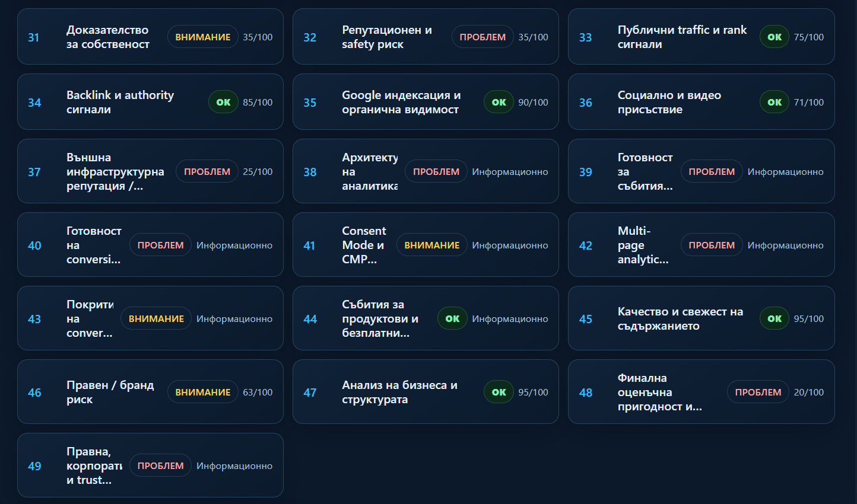Click score 25/100 on card 37

point(258,171)
